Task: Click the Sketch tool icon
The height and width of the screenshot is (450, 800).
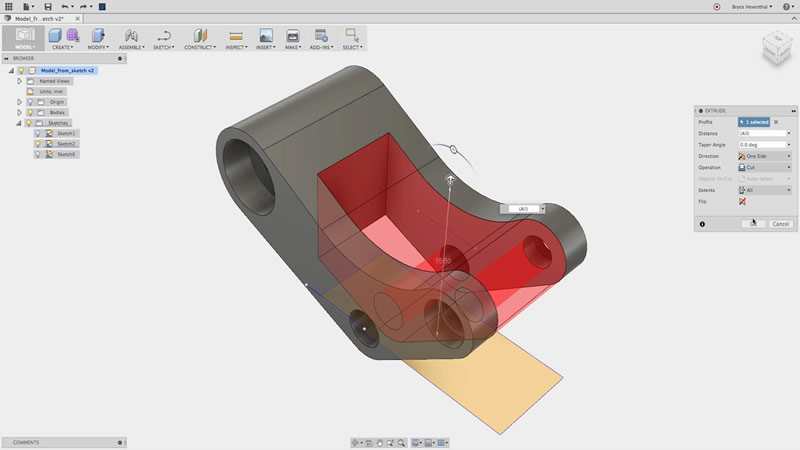Action: pos(164,35)
